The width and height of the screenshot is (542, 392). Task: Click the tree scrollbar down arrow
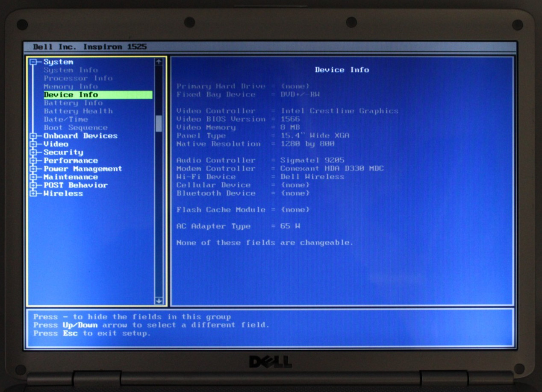tap(159, 301)
